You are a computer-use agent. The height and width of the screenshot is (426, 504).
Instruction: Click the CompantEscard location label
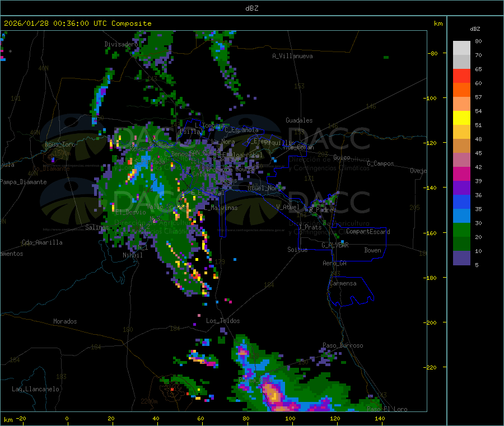tap(368, 232)
